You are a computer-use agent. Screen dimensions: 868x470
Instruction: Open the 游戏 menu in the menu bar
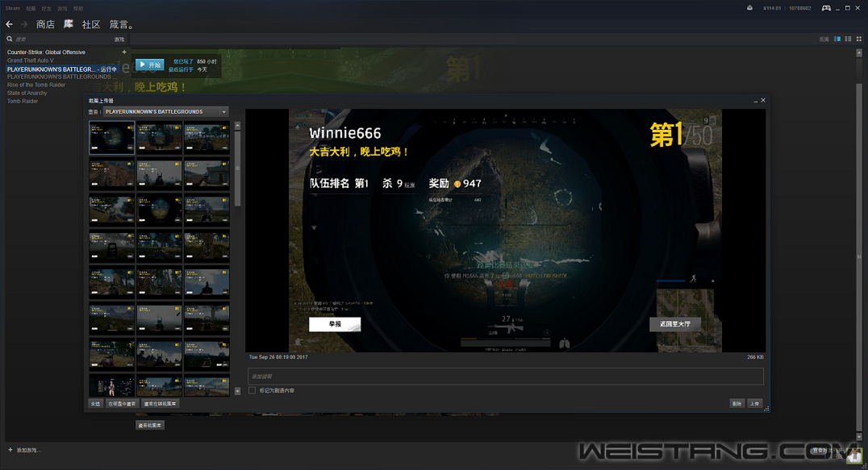tap(63, 8)
